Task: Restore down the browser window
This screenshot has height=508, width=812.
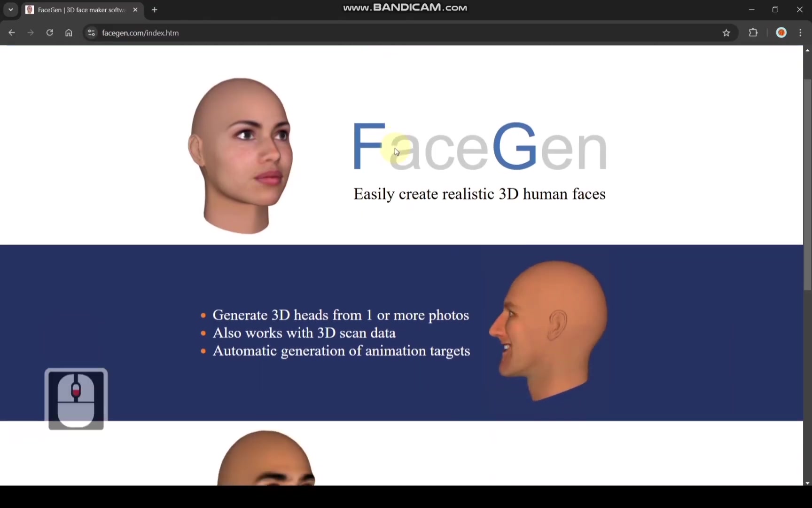Action: [x=775, y=9]
